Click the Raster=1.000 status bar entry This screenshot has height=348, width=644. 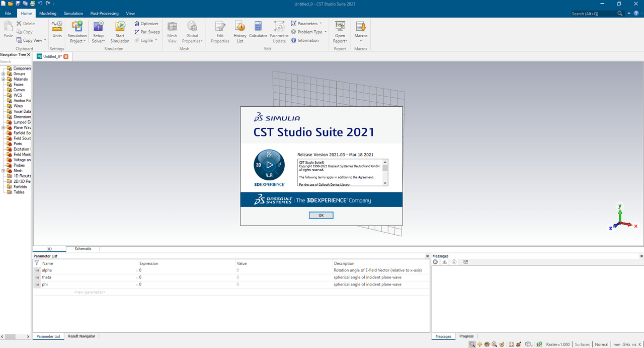pyautogui.click(x=558, y=344)
